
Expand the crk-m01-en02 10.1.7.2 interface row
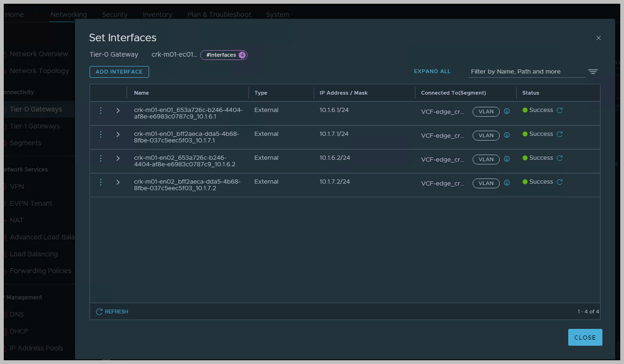pyautogui.click(x=118, y=182)
